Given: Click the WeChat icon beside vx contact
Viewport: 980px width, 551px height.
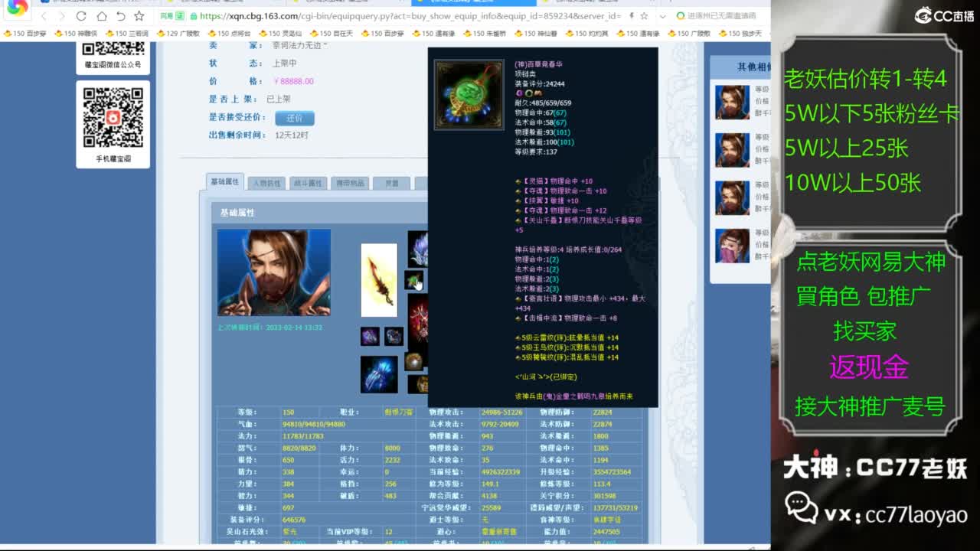Looking at the screenshot, I should [x=802, y=507].
